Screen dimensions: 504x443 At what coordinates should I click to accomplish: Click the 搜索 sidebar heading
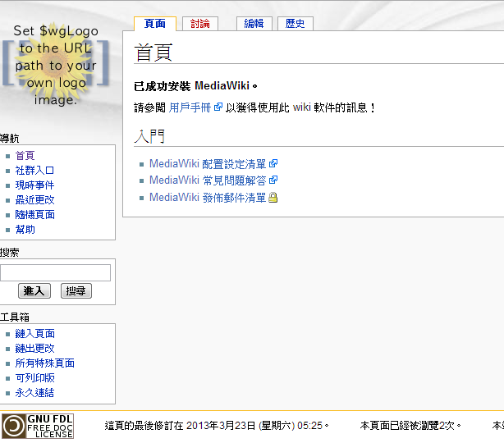[9, 252]
